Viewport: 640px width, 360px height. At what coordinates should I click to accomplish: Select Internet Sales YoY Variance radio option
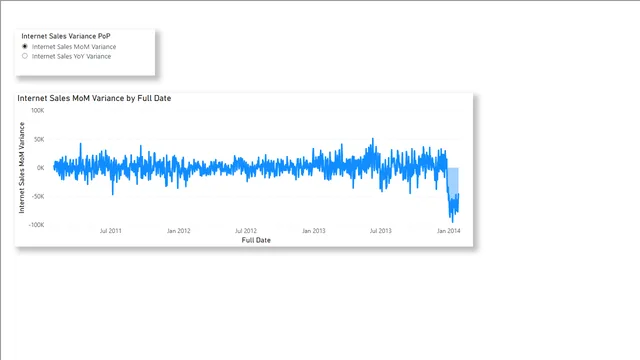pos(25,56)
